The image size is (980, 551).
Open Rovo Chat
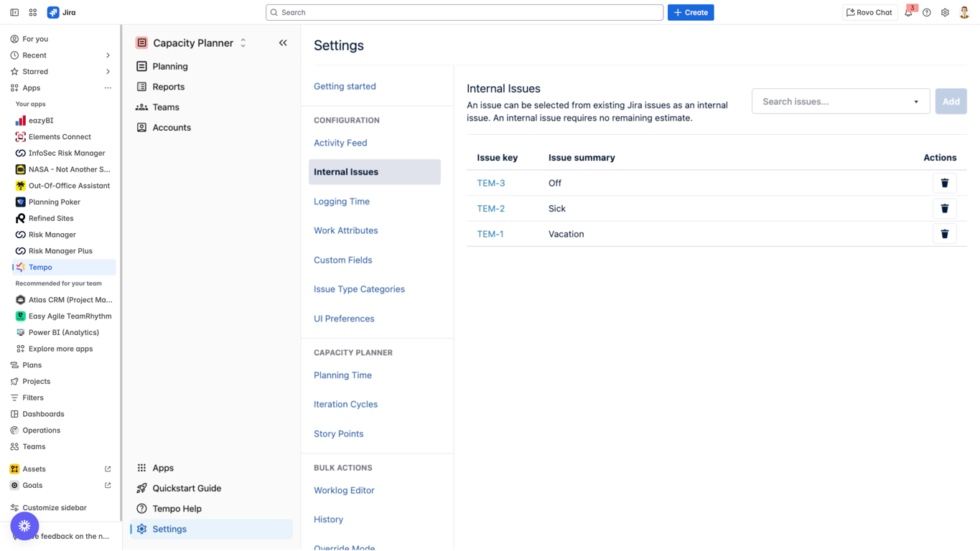(869, 12)
